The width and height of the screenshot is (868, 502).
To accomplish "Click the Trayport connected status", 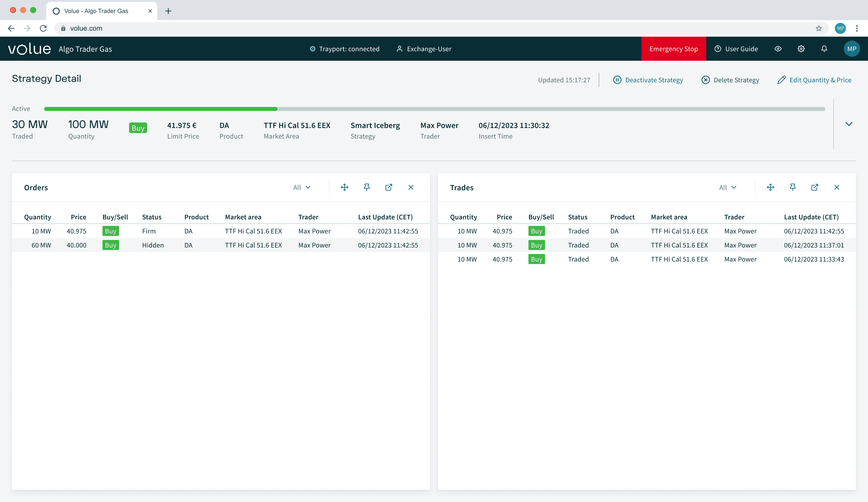I will (344, 49).
